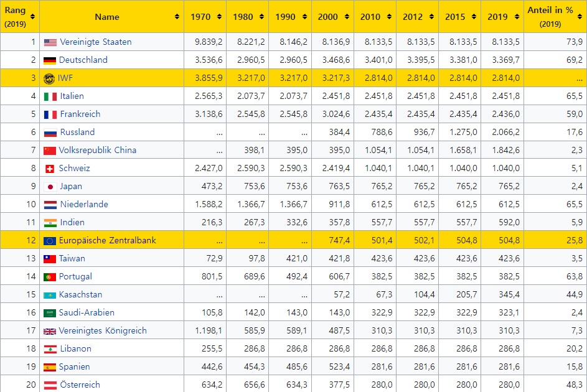Image resolution: width=587 pixels, height=392 pixels.
Task: Select Vereinigte Staaten share value 73,9
Action: (575, 42)
